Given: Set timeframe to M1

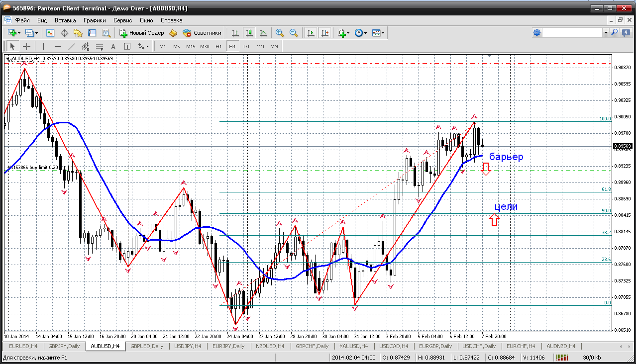Looking at the screenshot, I should (x=163, y=46).
